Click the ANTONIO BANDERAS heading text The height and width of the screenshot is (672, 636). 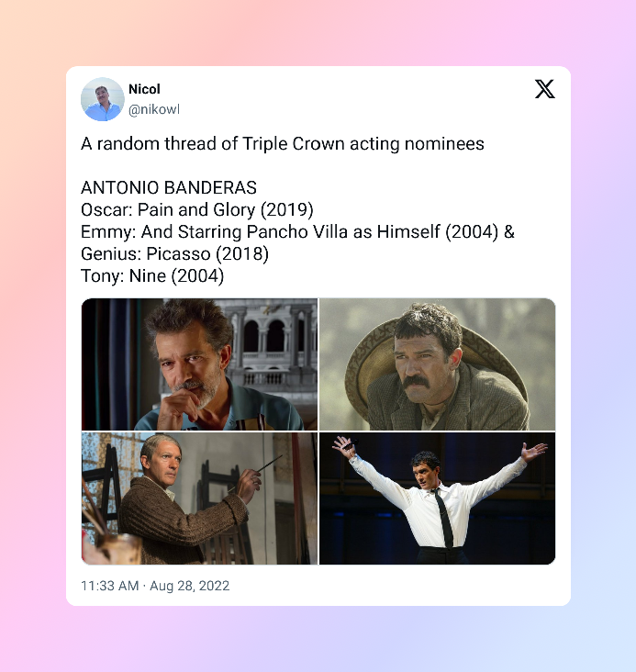[169, 187]
